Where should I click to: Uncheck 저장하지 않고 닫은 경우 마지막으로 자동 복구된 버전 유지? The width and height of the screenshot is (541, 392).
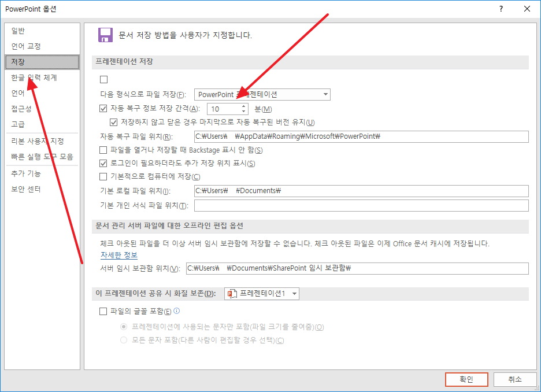point(113,123)
